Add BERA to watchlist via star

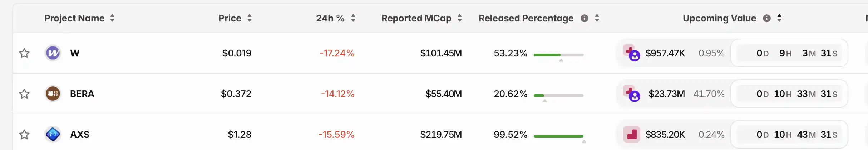pyautogui.click(x=24, y=94)
